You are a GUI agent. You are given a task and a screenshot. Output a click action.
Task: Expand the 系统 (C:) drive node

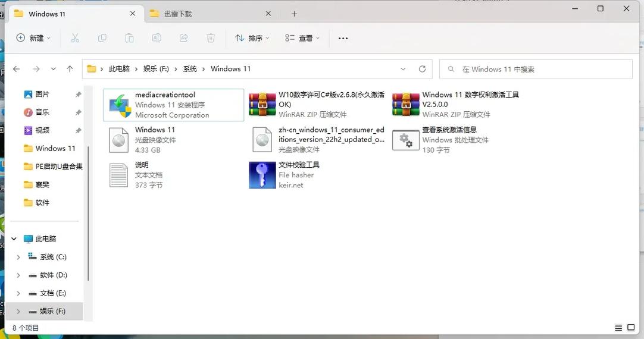tap(18, 257)
